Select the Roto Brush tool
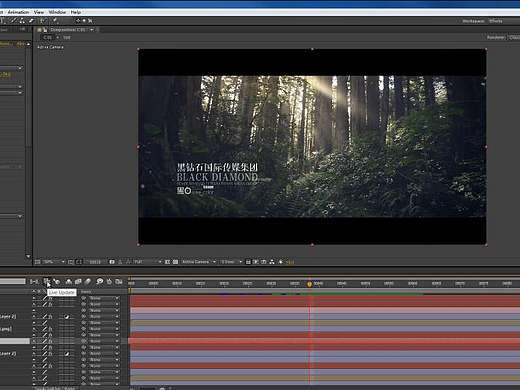Viewport: 520px width, 390px height. [x=43, y=21]
